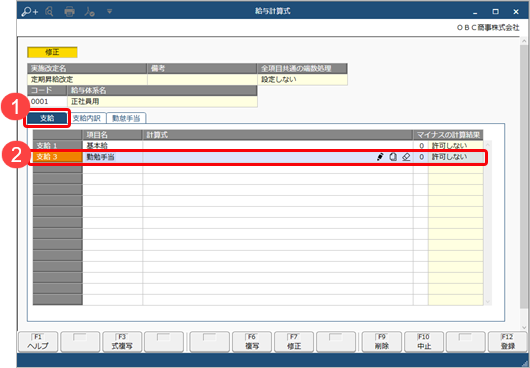Click the マイナスの計算結果 column header
Image resolution: width=530 pixels, height=368 pixels.
(x=448, y=135)
